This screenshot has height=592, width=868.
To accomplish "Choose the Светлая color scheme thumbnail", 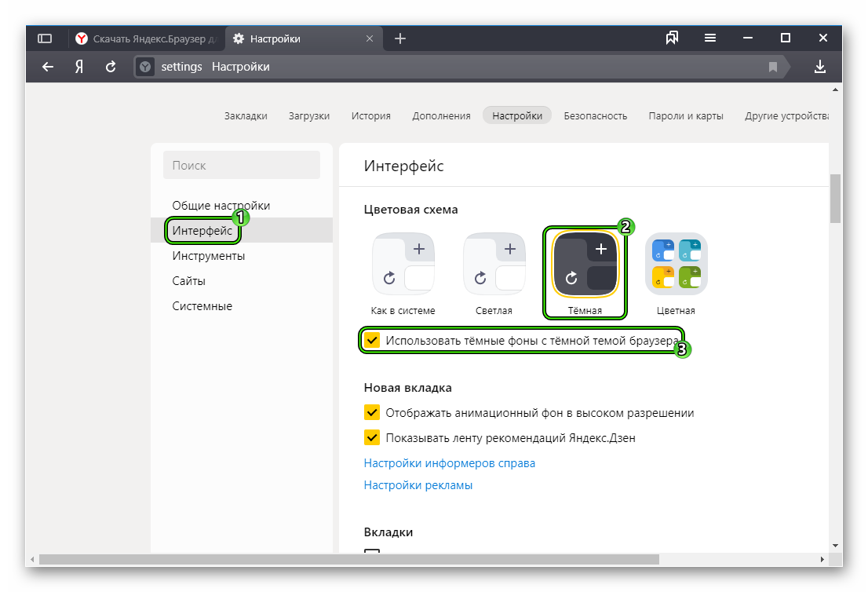I will pyautogui.click(x=494, y=264).
